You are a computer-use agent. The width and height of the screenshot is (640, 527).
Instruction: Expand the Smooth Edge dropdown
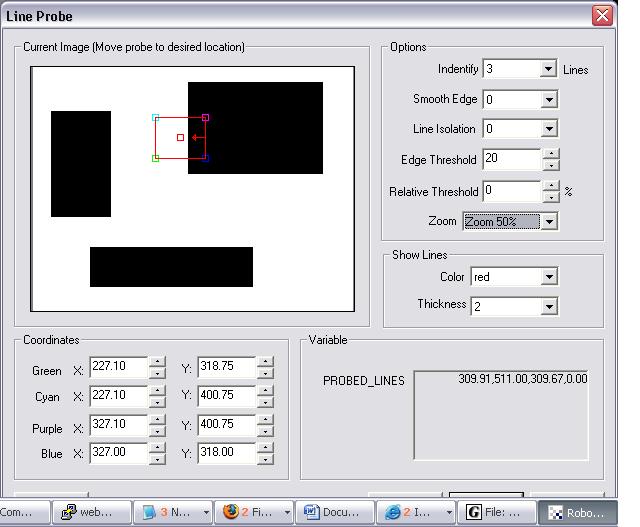[548, 99]
